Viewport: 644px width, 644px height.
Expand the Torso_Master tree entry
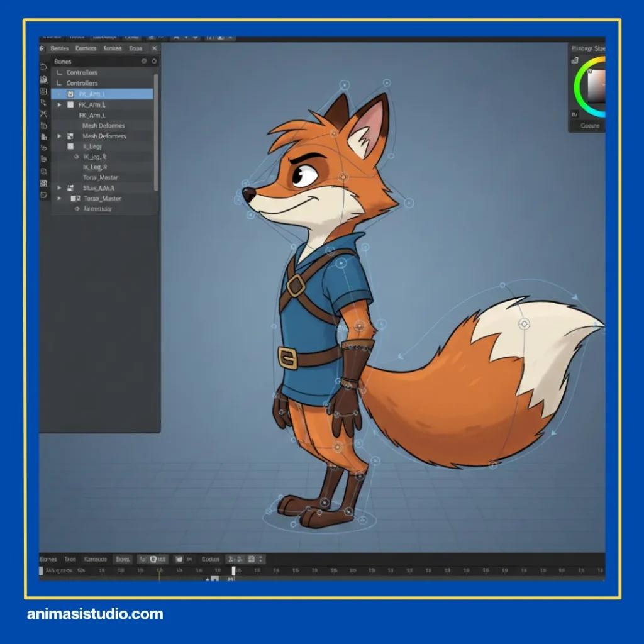[60, 199]
